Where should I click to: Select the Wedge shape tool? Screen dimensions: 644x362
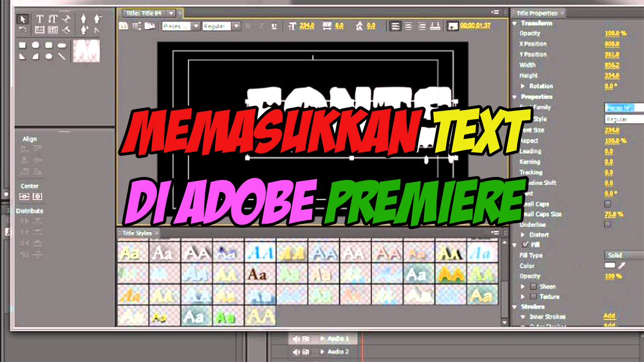click(x=22, y=56)
